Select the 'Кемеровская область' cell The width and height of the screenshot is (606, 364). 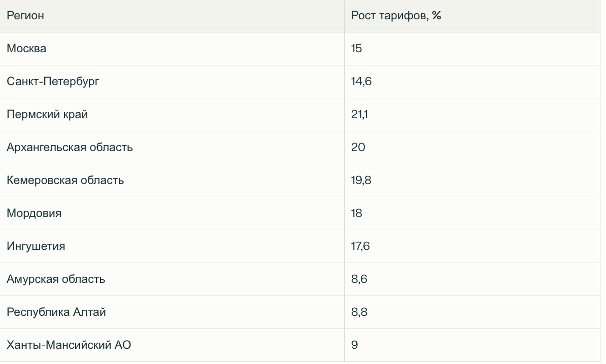coord(65,180)
